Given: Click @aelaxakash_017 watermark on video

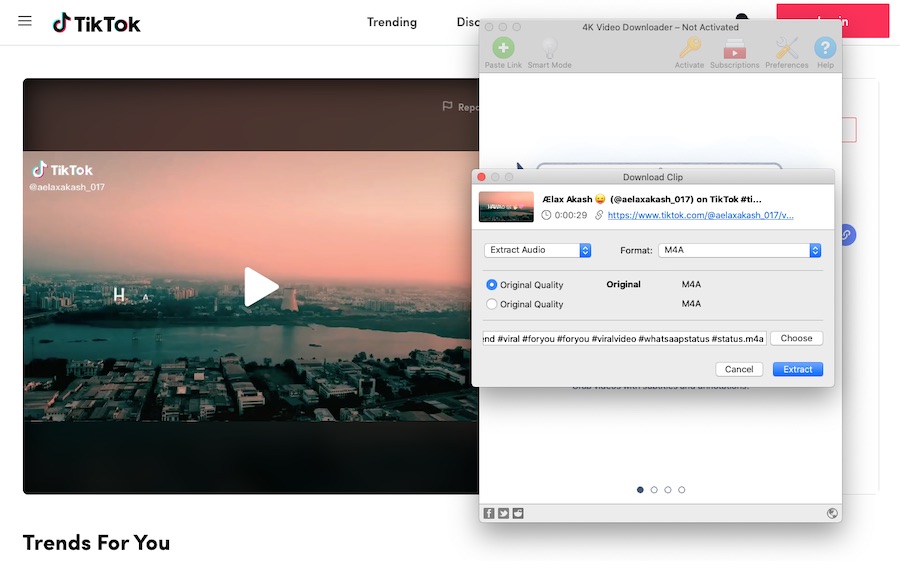Looking at the screenshot, I should pos(67,187).
